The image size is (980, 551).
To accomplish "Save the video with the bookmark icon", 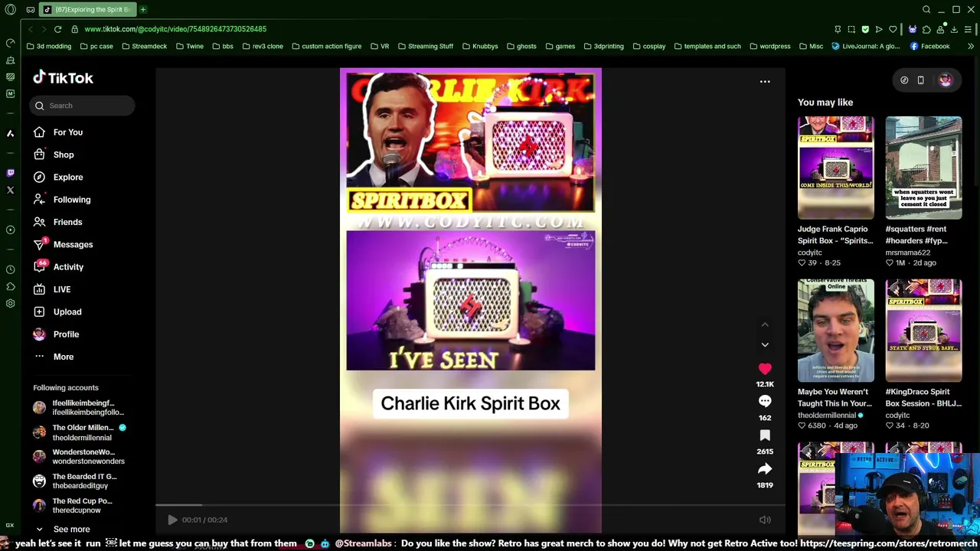I will 765,435.
